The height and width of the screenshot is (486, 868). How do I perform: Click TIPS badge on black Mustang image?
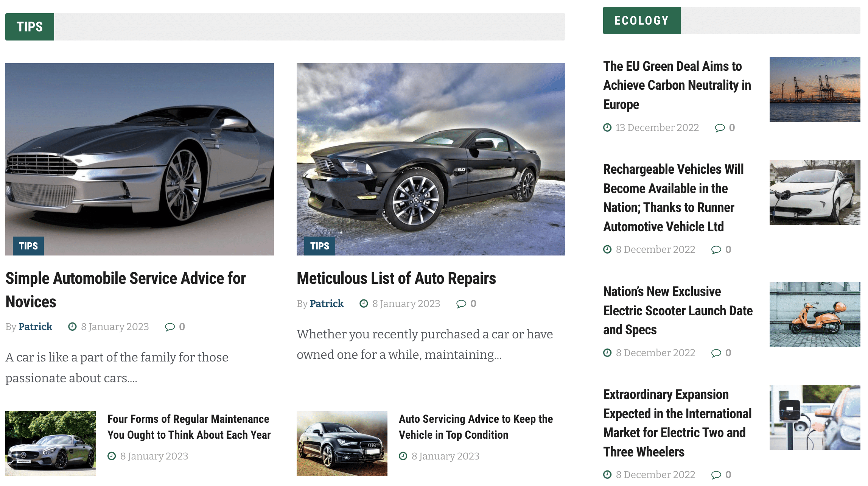(319, 246)
